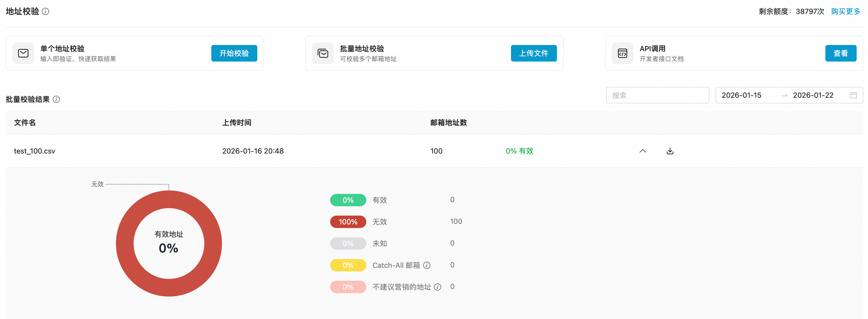Open start date 2026-01-15 picker

[x=741, y=95]
